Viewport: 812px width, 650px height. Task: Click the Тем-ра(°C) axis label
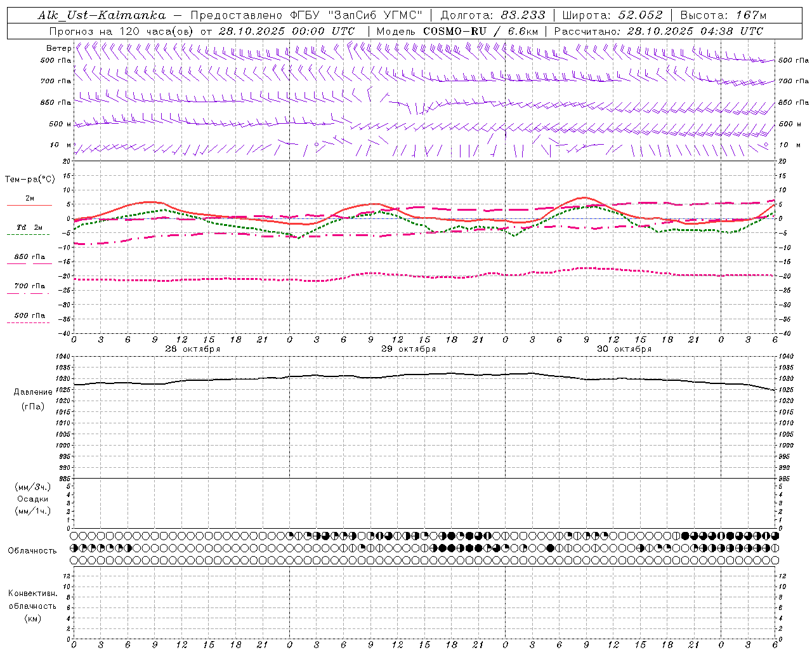(x=30, y=179)
